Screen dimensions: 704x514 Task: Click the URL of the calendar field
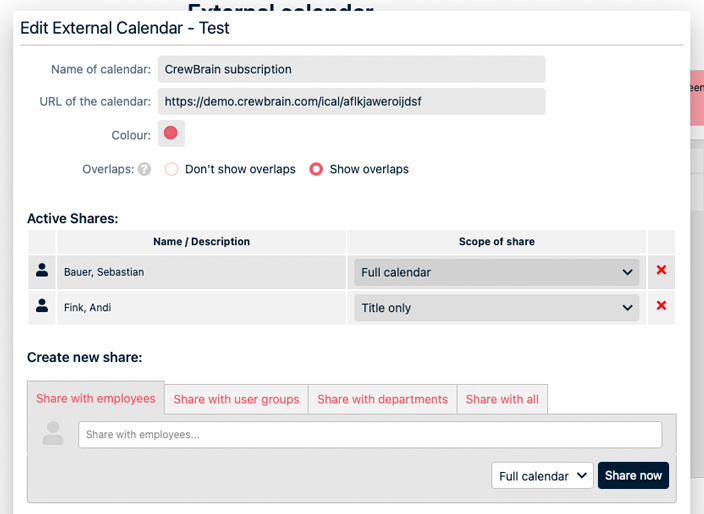[351, 101]
